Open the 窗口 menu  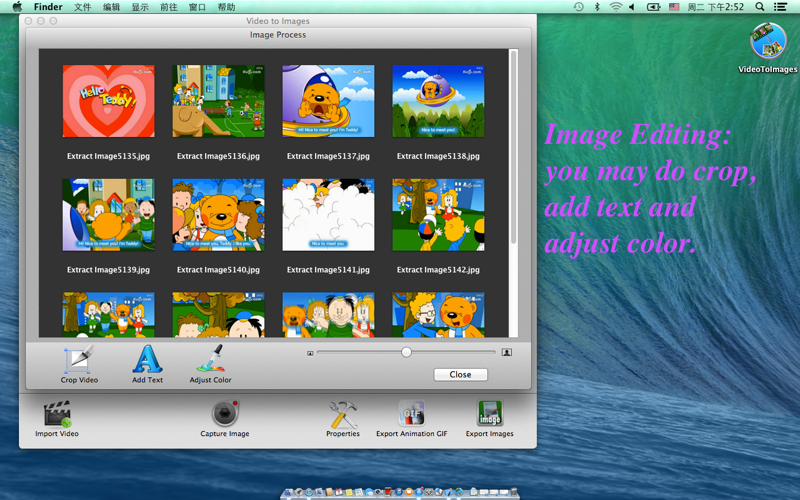pyautogui.click(x=197, y=7)
